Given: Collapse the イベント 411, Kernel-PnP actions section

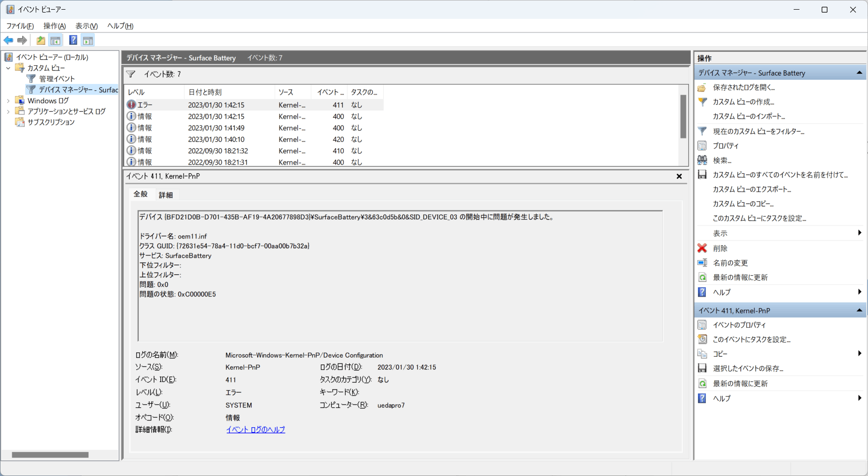Looking at the screenshot, I should (x=859, y=310).
